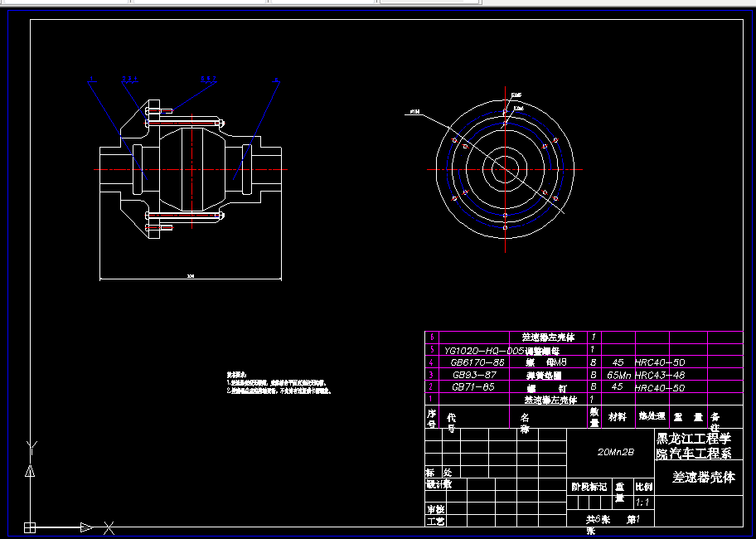756x539 pixels.
Task: Select the 代号 column header
Action: [x=451, y=422]
